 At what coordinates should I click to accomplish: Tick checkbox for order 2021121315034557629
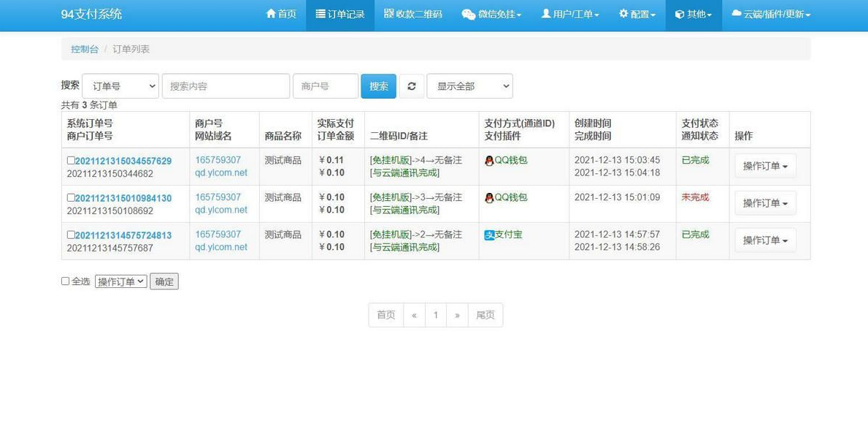[x=71, y=160]
